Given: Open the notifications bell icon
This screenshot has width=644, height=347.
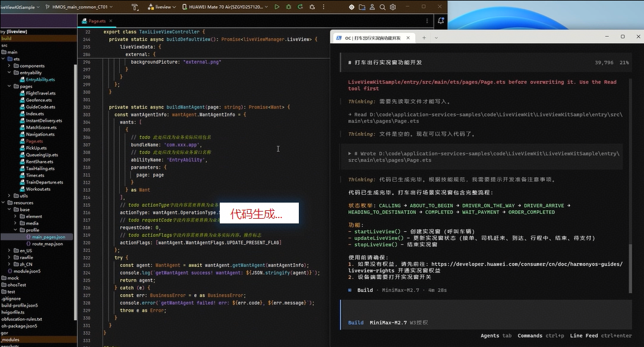Looking at the screenshot, I should [x=441, y=21].
